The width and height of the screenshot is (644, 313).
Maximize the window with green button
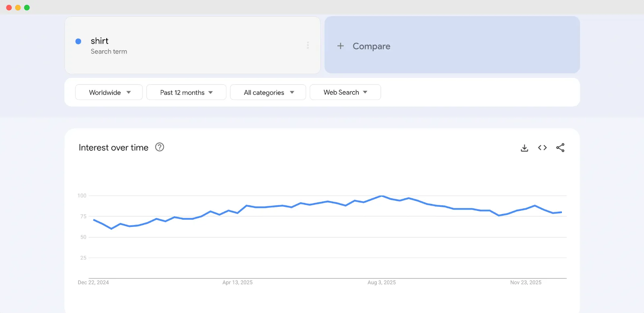27,8
